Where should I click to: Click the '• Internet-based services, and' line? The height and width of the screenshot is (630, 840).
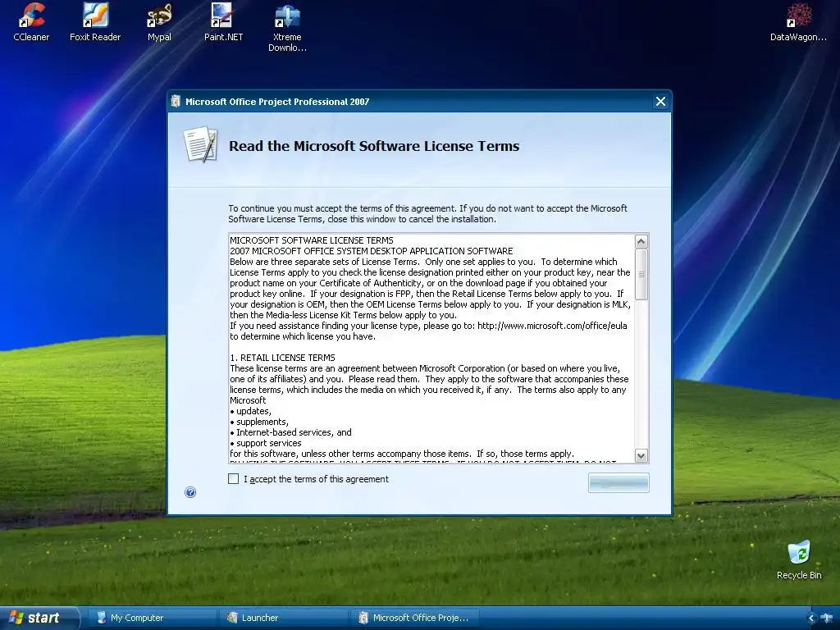click(x=291, y=432)
